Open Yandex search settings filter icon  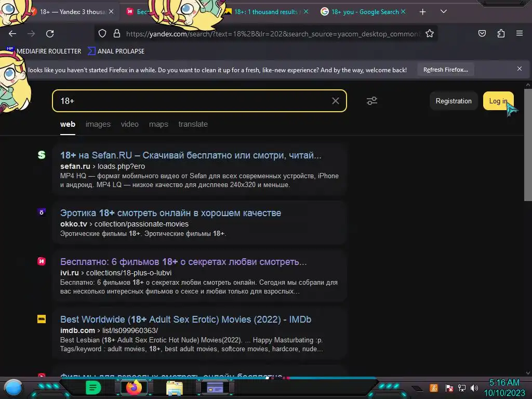(x=372, y=101)
